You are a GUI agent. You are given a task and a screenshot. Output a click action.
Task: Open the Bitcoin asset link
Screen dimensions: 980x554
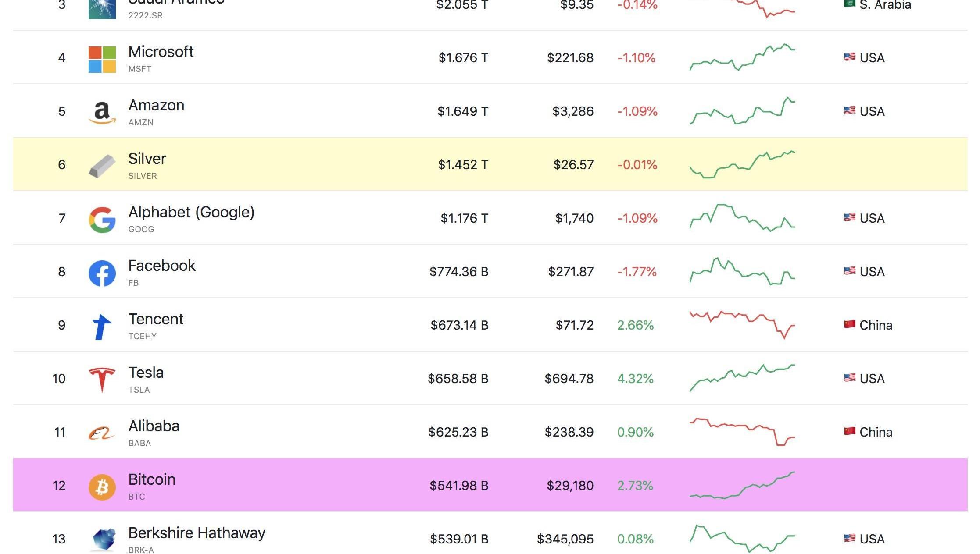(x=152, y=479)
